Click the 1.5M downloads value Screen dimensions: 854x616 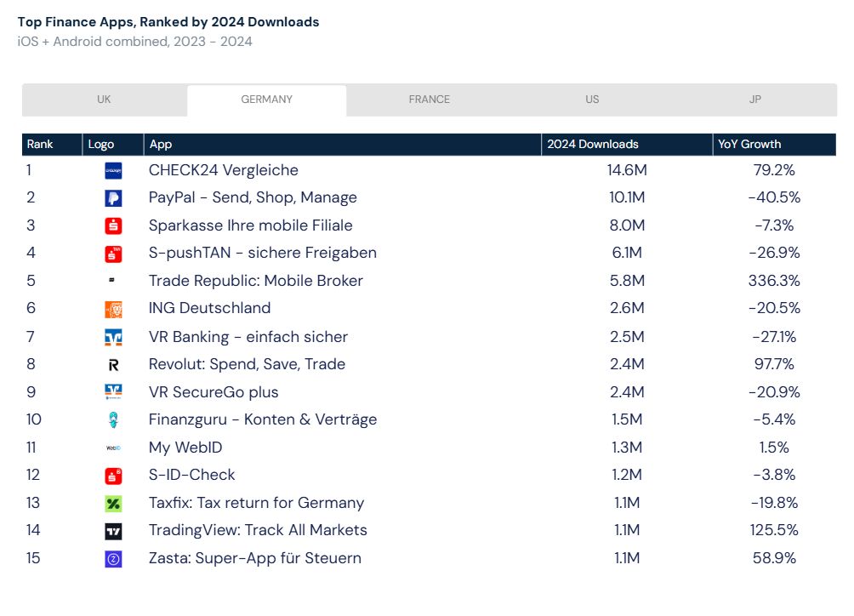pyautogui.click(x=627, y=419)
